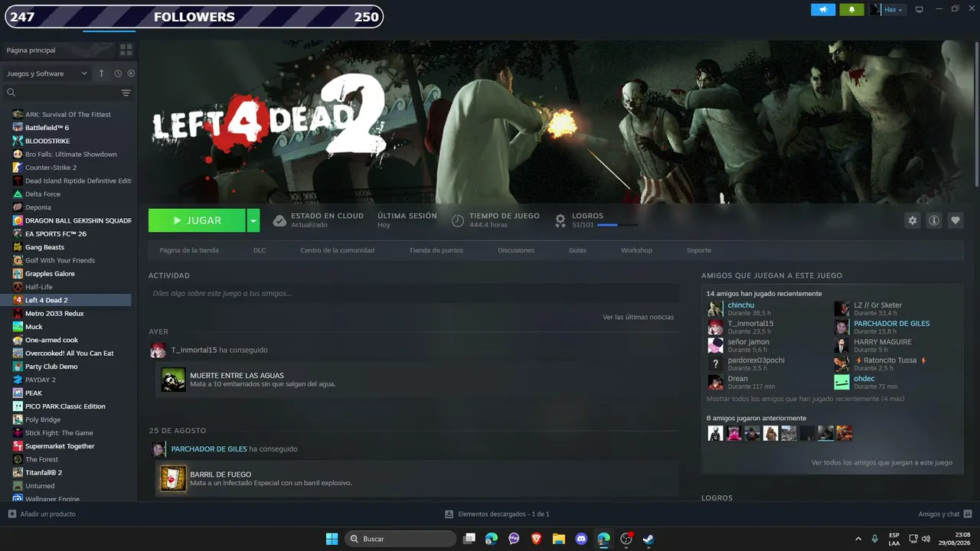Sort library by recent activity clock icon

118,73
